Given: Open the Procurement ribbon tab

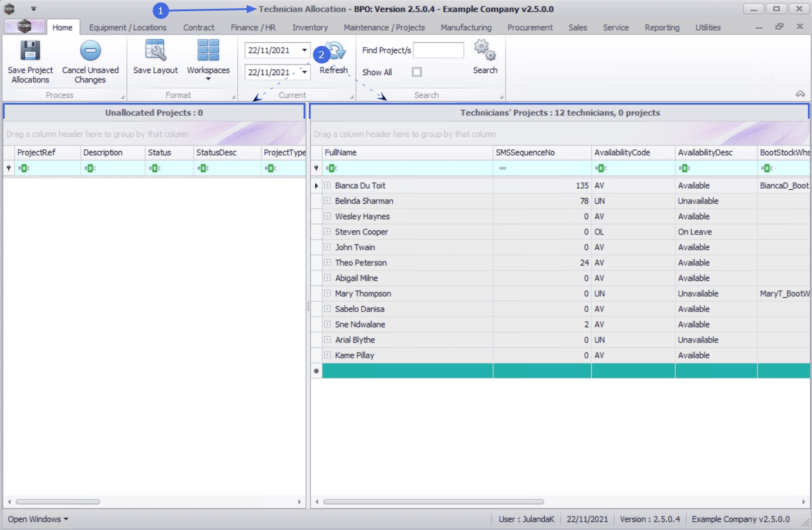Looking at the screenshot, I should click(x=530, y=28).
